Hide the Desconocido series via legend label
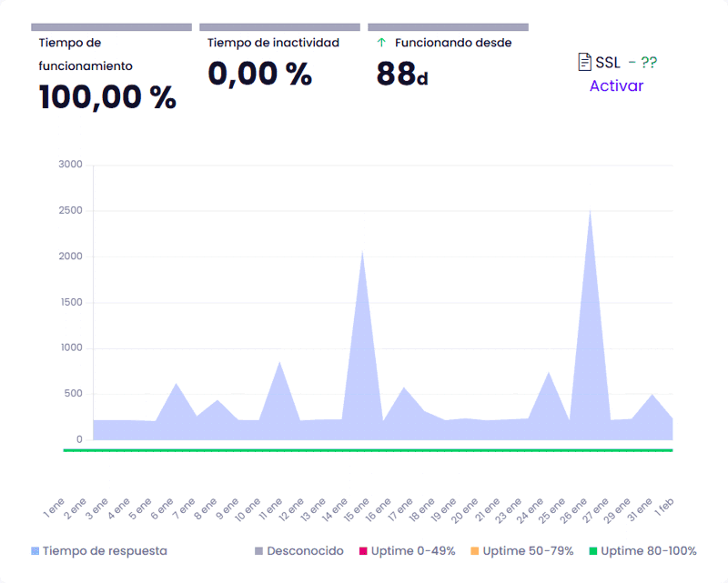 [305, 551]
